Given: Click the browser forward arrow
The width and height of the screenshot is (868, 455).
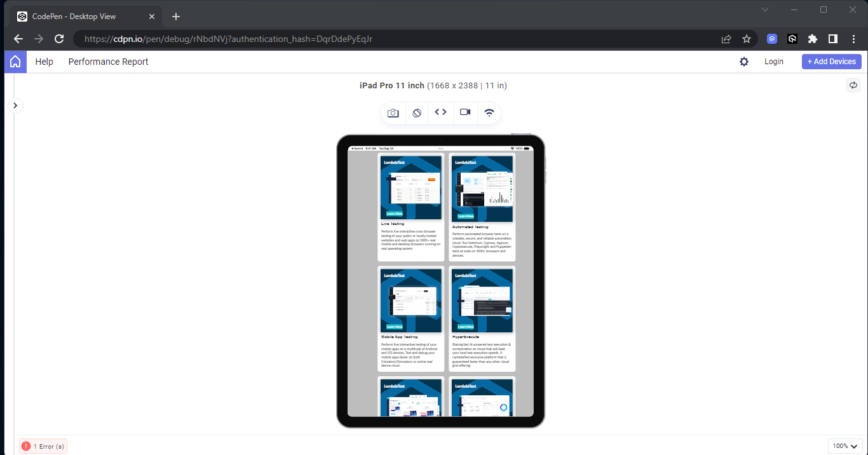Looking at the screenshot, I should pyautogui.click(x=39, y=39).
